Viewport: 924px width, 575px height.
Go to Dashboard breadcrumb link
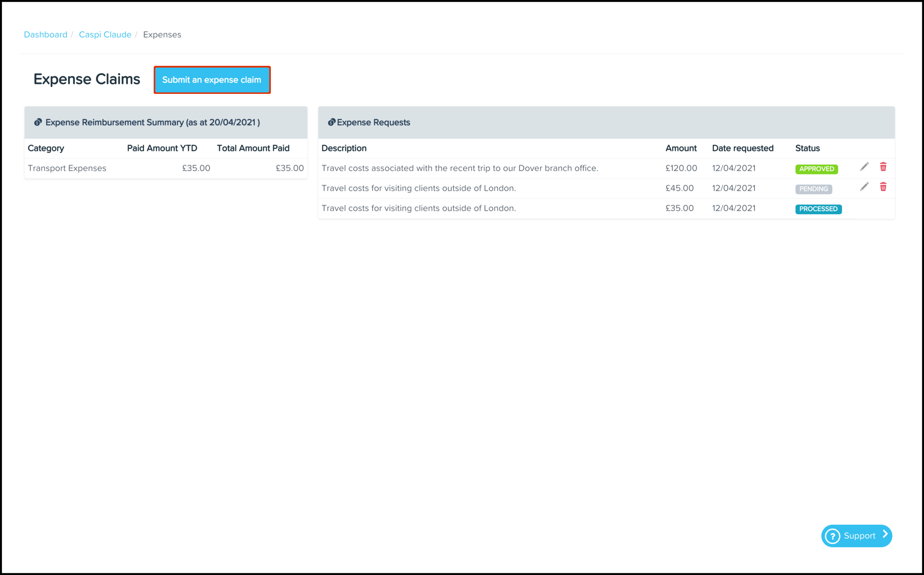coord(46,35)
